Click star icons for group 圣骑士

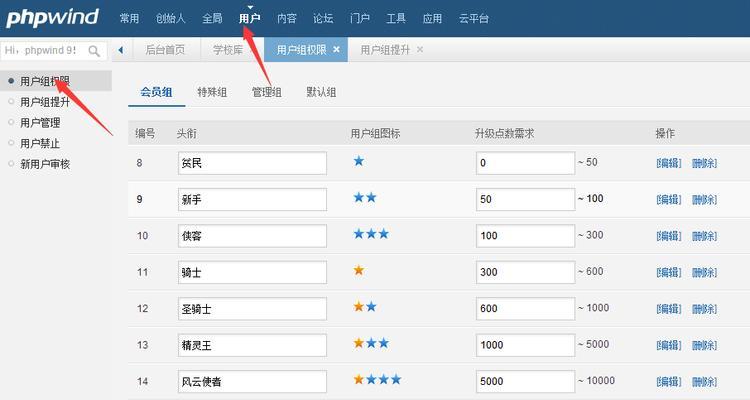(x=365, y=307)
